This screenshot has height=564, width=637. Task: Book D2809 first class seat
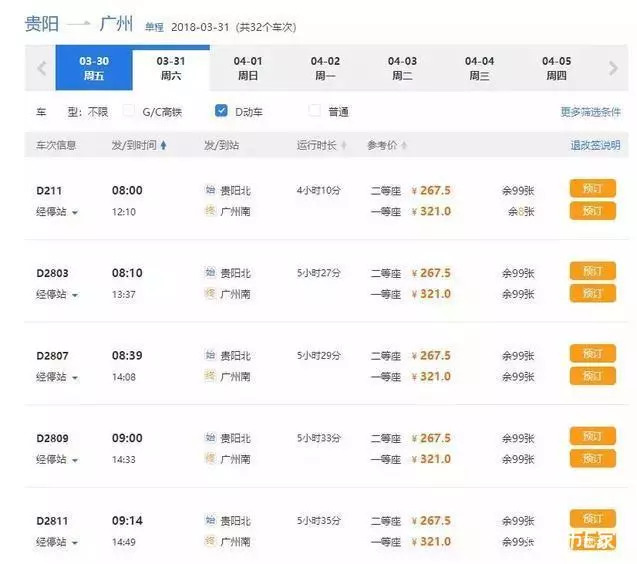coord(593,458)
